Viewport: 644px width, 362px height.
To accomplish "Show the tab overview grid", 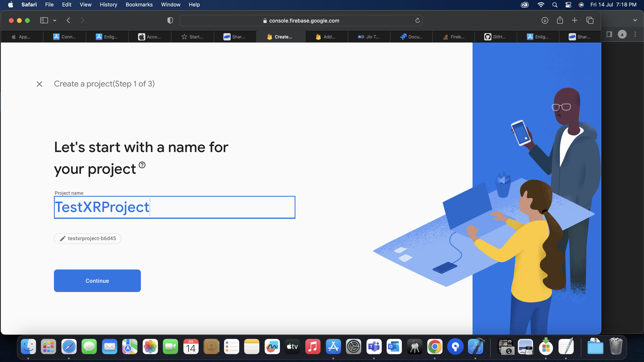I will [590, 20].
